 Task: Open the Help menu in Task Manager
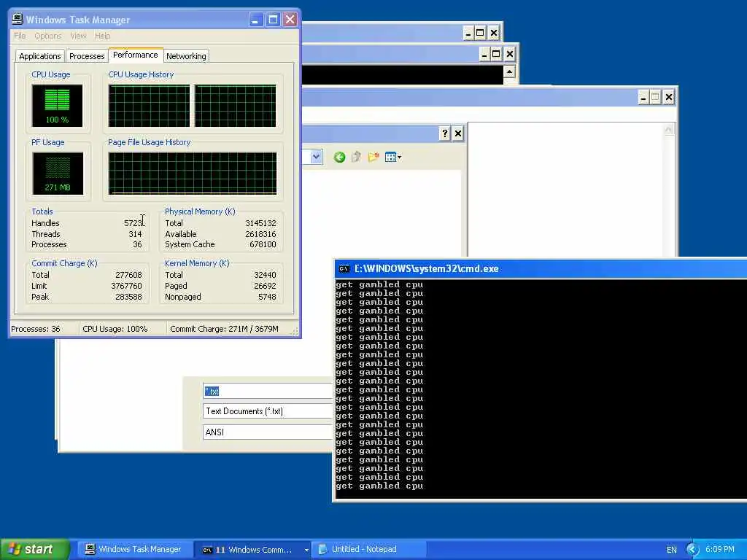pos(102,36)
